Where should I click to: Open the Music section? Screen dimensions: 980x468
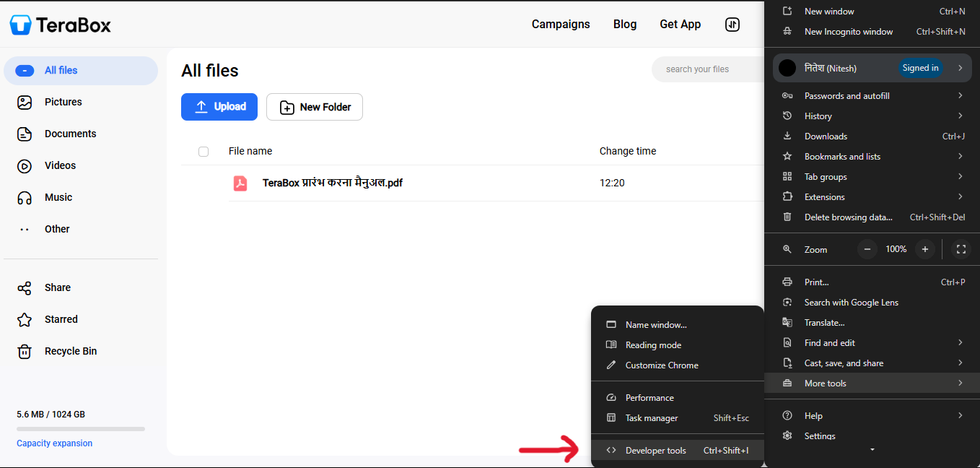pyautogui.click(x=58, y=197)
